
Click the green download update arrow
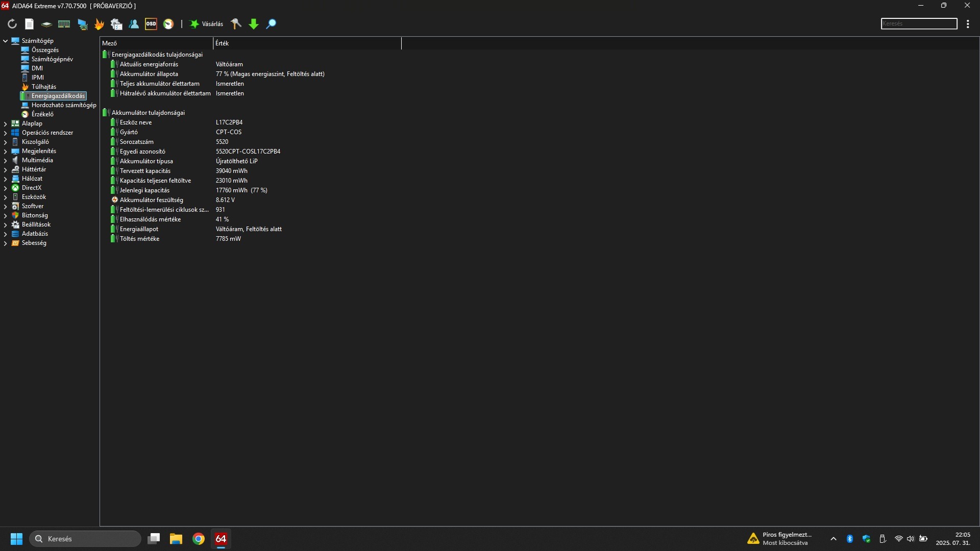tap(254, 24)
